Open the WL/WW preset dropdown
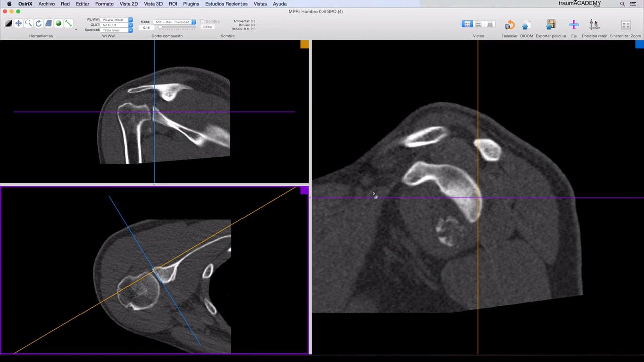The image size is (644, 362). (116, 20)
